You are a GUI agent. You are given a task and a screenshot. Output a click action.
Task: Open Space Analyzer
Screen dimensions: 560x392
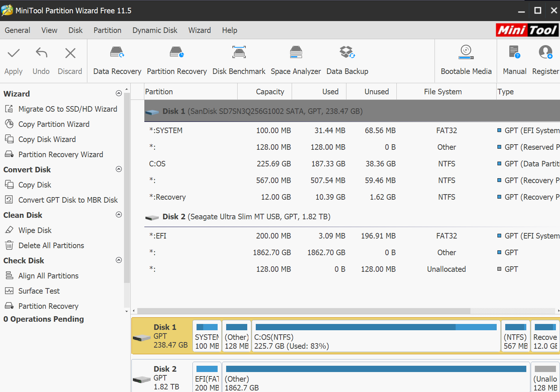296,61
